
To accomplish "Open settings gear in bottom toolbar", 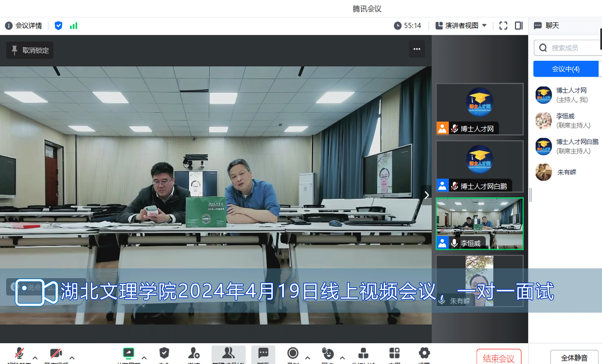I will (424, 353).
